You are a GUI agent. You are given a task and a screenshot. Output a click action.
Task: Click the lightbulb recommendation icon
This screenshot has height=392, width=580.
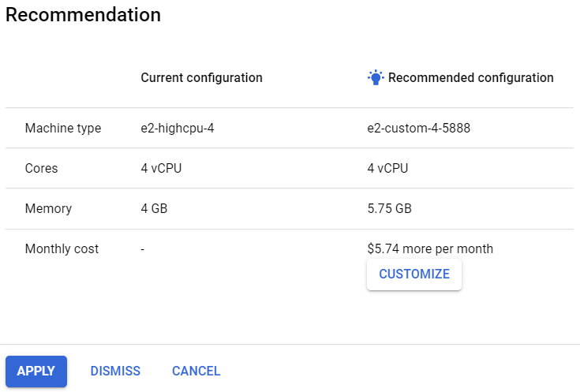pyautogui.click(x=376, y=77)
